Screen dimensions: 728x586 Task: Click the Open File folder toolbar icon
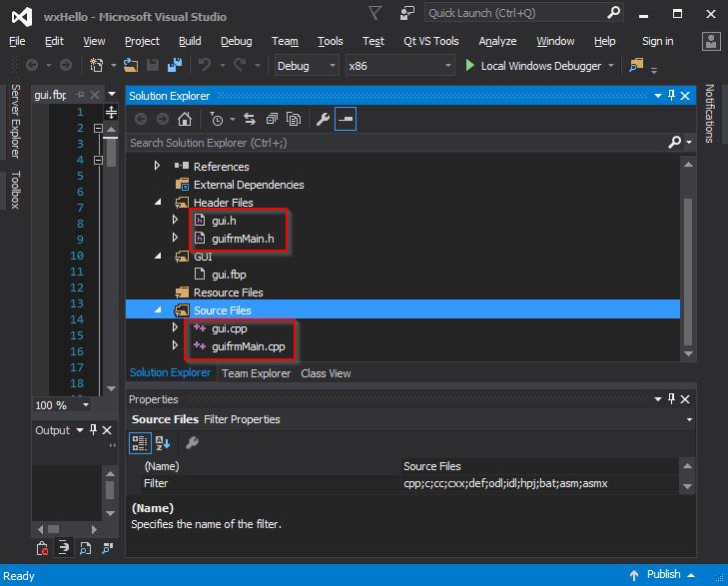click(x=131, y=66)
